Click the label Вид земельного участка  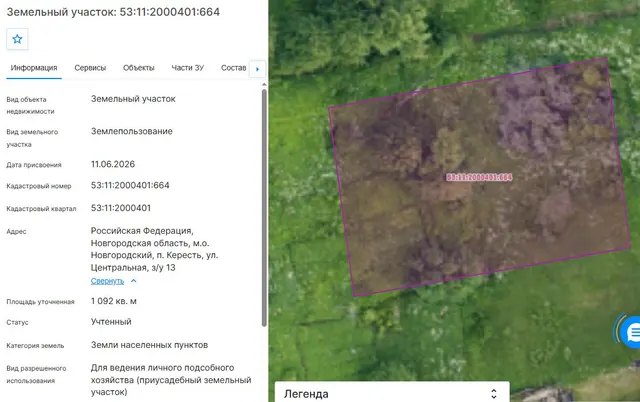tap(32, 138)
